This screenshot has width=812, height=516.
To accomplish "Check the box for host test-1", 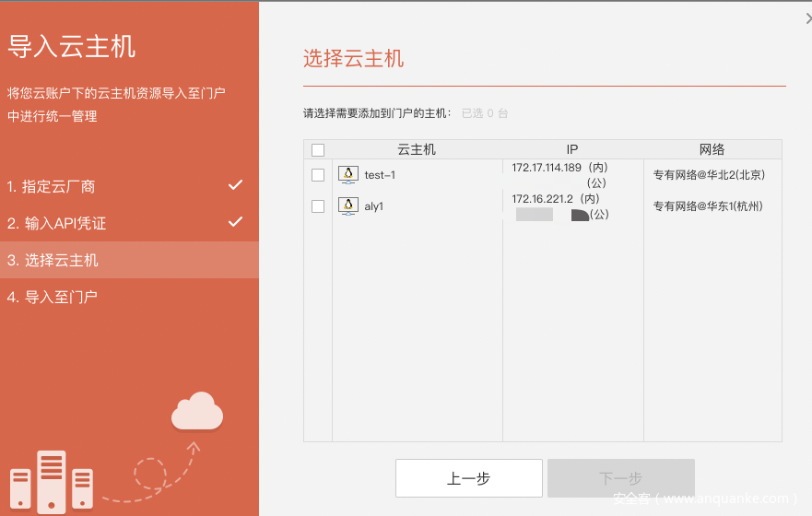I will click(318, 175).
